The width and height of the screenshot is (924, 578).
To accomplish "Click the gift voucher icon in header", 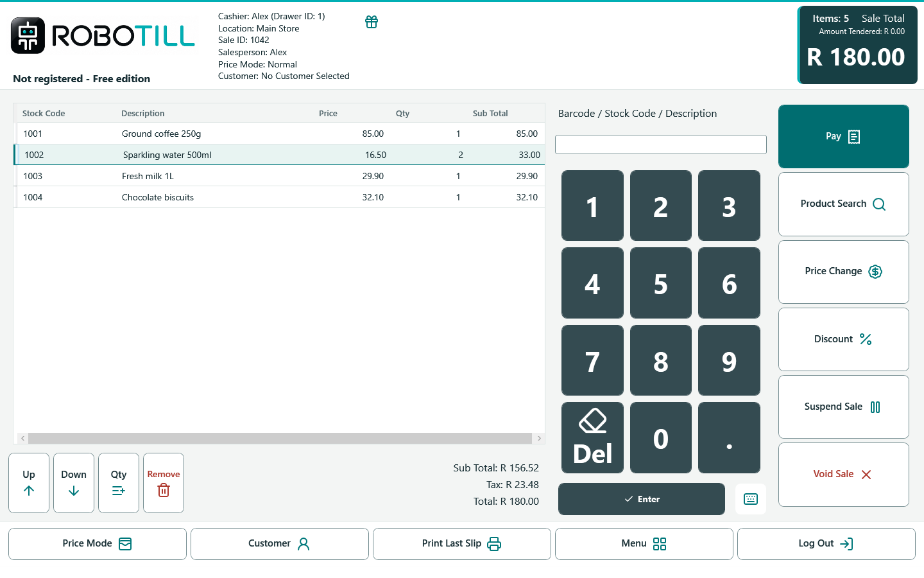I will coord(372,22).
